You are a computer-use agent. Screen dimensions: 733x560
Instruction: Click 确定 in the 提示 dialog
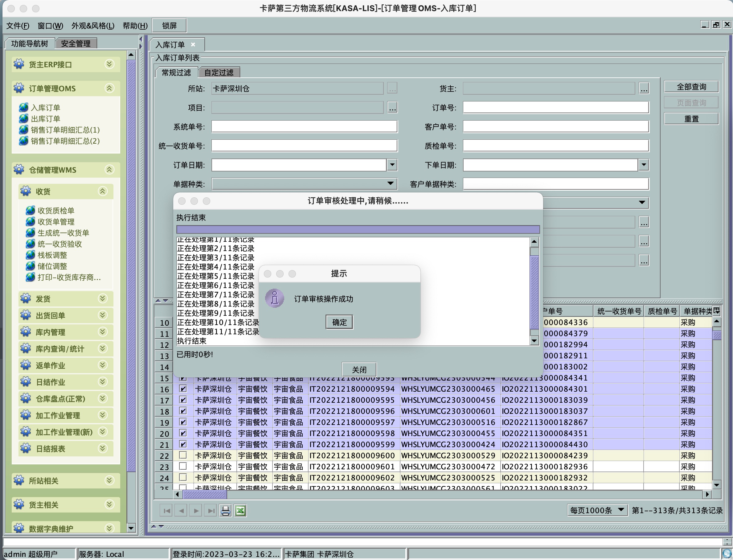339,322
